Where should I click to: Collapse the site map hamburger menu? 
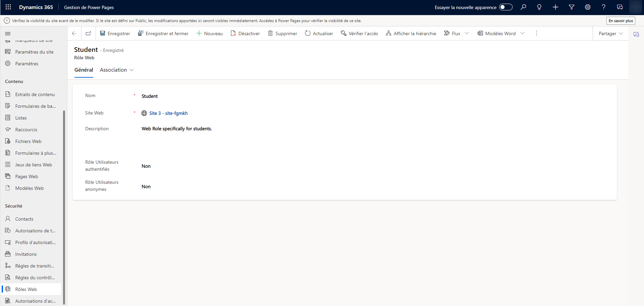click(x=8, y=33)
